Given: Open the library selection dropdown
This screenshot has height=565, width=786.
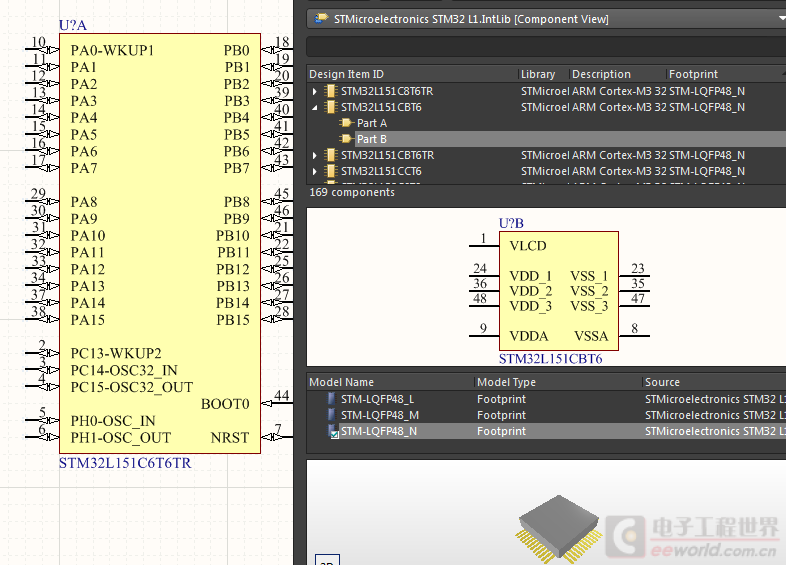Looking at the screenshot, I should coord(781,19).
